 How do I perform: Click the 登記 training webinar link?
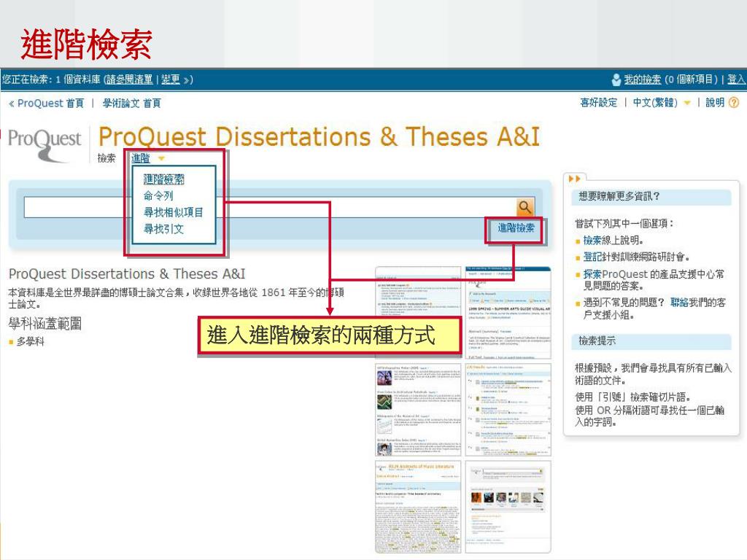tap(592, 257)
